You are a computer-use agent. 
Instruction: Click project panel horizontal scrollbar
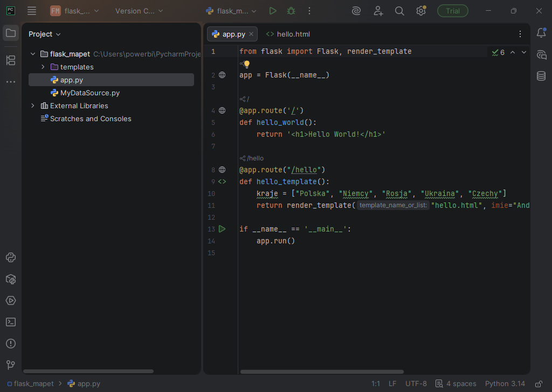[x=88, y=371]
